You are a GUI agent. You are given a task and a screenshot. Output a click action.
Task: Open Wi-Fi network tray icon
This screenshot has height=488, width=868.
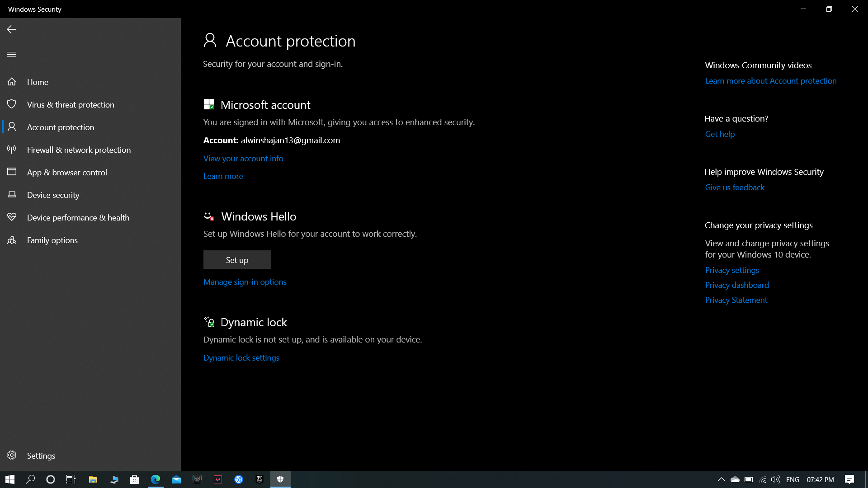[763, 479]
